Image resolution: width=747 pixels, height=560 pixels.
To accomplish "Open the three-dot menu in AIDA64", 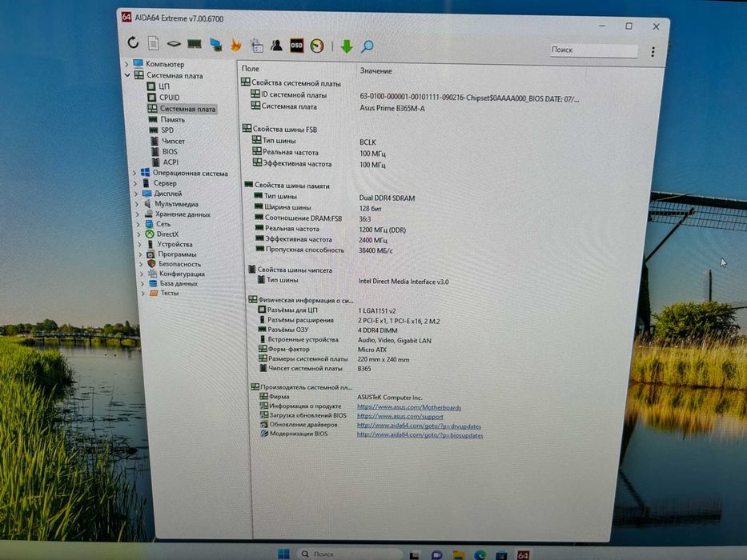I will (x=653, y=51).
